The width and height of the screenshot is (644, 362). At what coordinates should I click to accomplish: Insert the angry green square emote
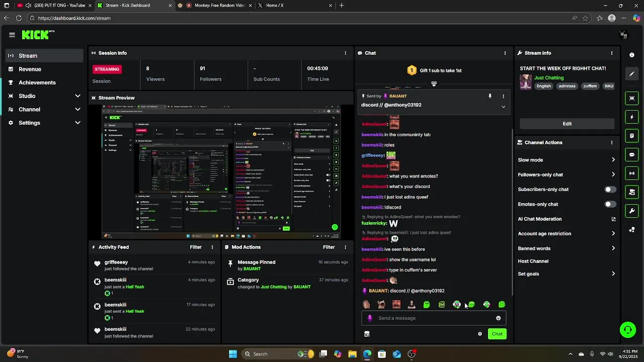click(442, 304)
